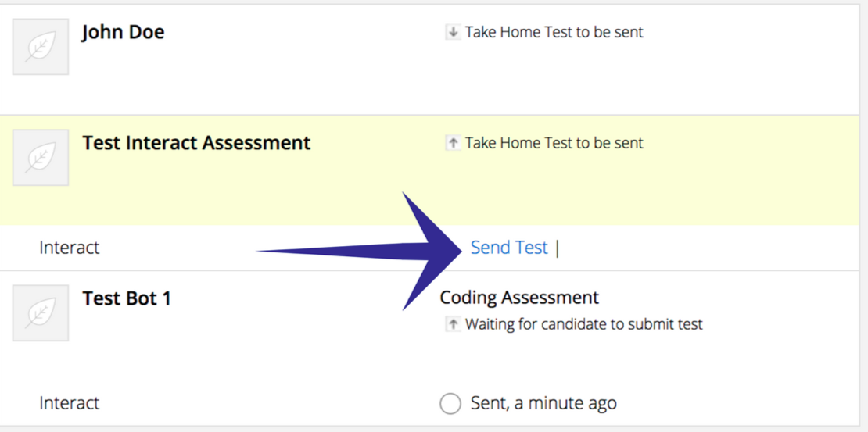Click Take Home Test status in highlighted row

[554, 143]
